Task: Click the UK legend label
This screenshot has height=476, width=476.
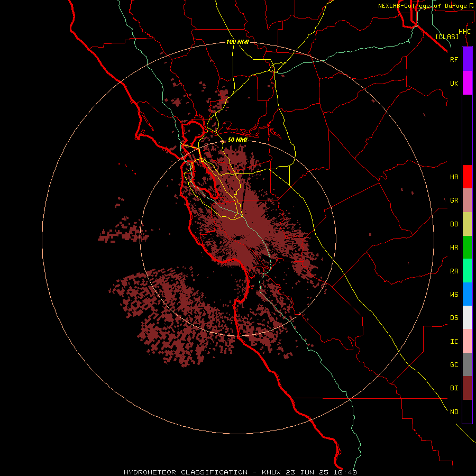Action: point(454,83)
